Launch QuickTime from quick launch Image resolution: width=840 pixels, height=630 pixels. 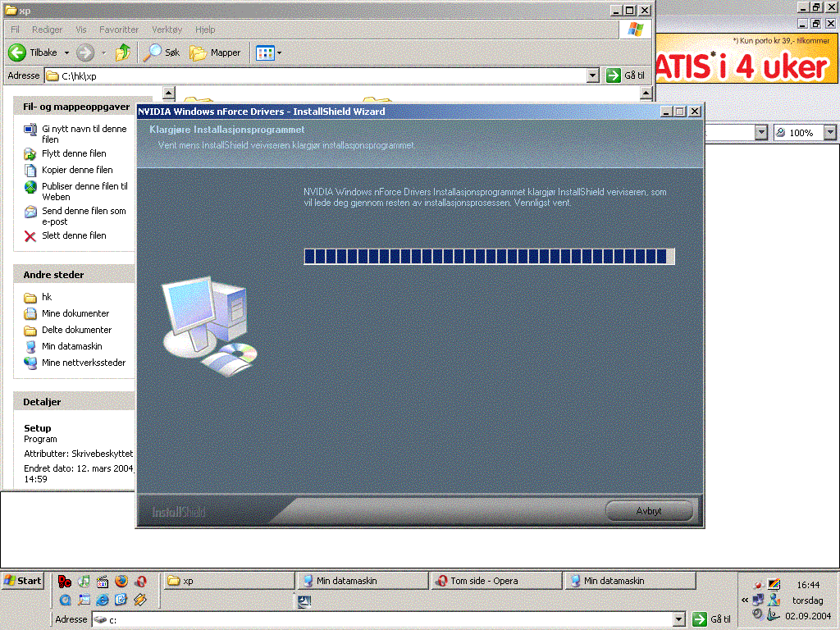pyautogui.click(x=65, y=600)
